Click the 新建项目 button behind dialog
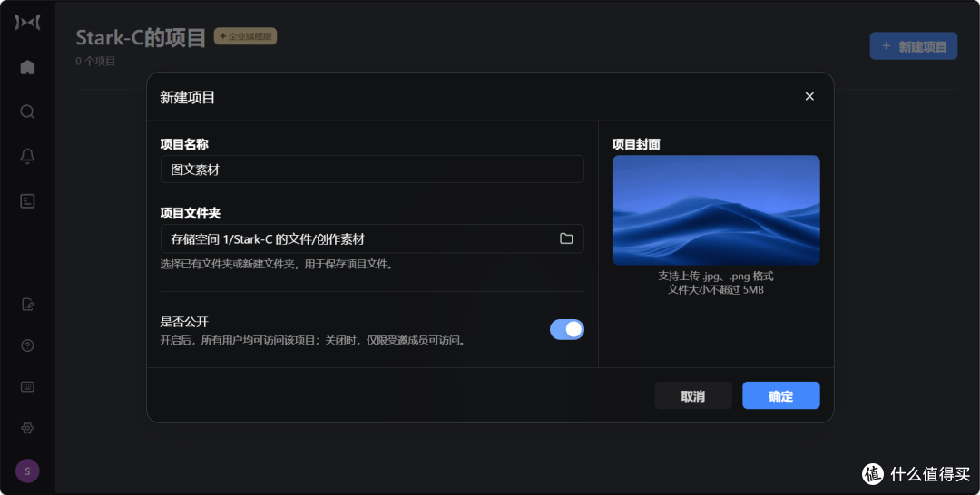The width and height of the screenshot is (980, 495). tap(913, 46)
